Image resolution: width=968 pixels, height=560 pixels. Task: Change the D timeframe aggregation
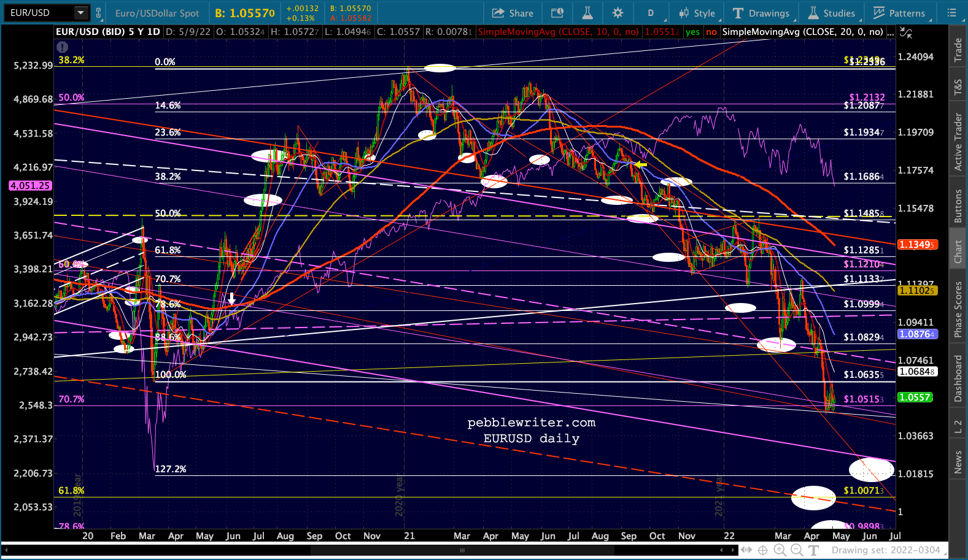click(651, 13)
